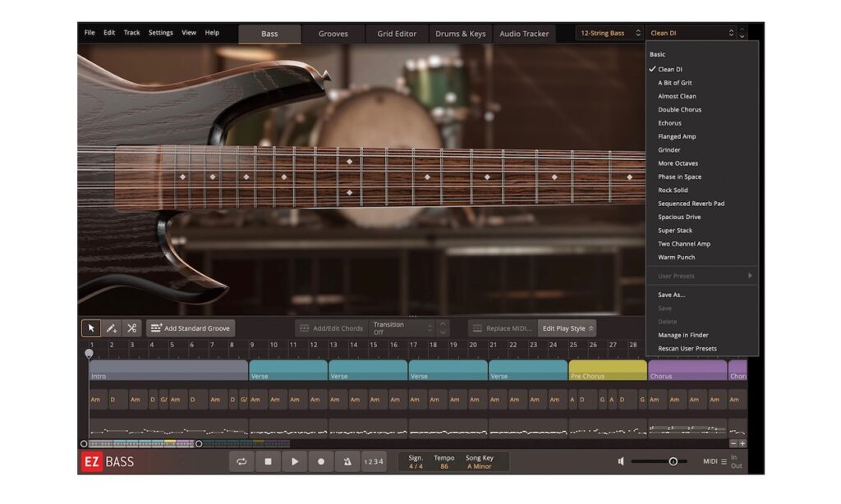
Task: Choose the Warm Punch preset
Action: point(702,257)
